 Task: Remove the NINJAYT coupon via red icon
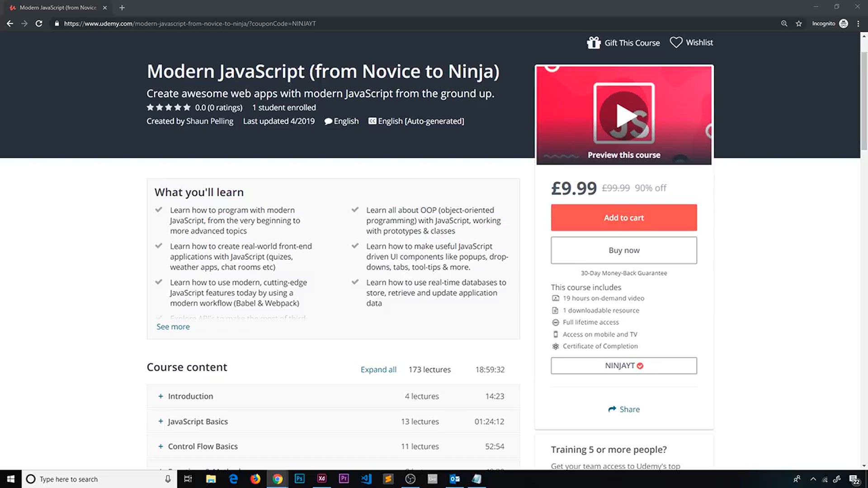(640, 366)
